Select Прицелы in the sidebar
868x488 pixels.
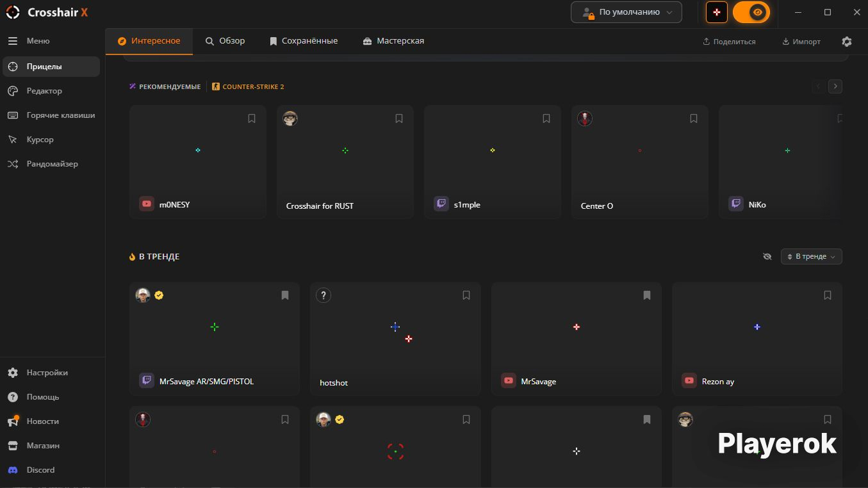pos(51,67)
